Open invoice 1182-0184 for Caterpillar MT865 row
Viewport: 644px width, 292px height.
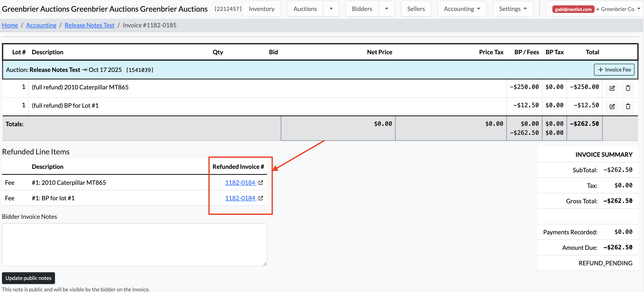[240, 183]
